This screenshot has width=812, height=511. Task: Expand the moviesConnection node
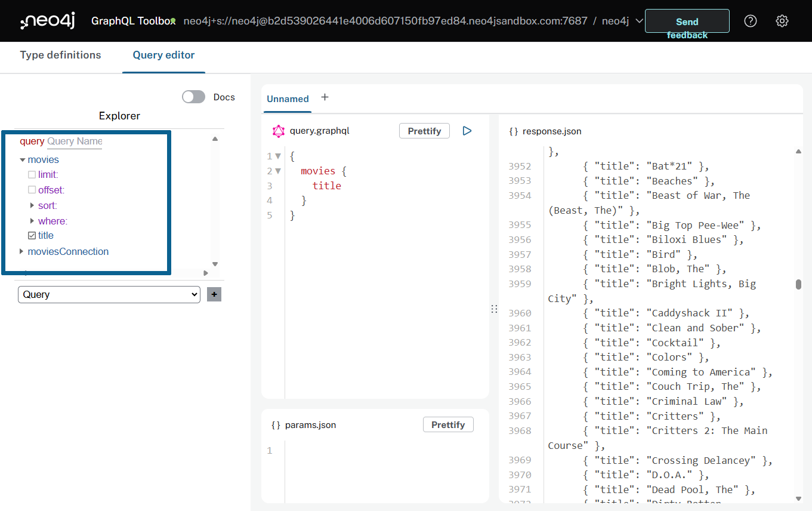point(22,251)
